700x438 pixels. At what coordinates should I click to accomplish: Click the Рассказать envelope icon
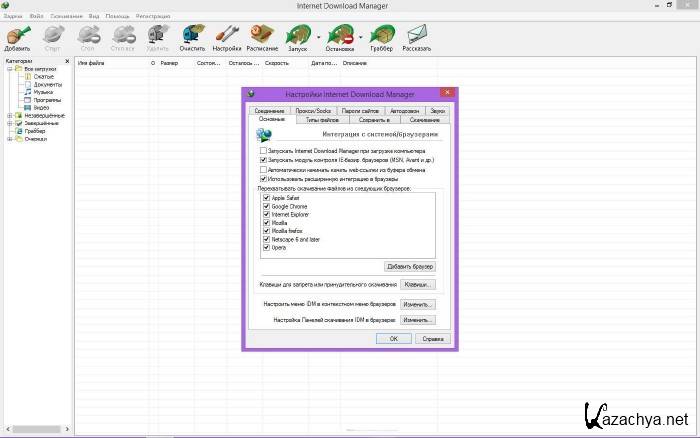pyautogui.click(x=417, y=37)
